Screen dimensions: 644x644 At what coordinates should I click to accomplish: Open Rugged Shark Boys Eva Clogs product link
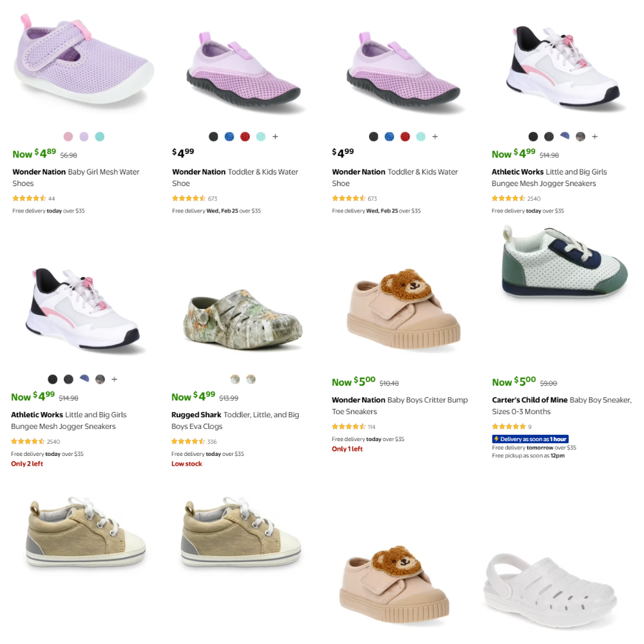pos(235,421)
